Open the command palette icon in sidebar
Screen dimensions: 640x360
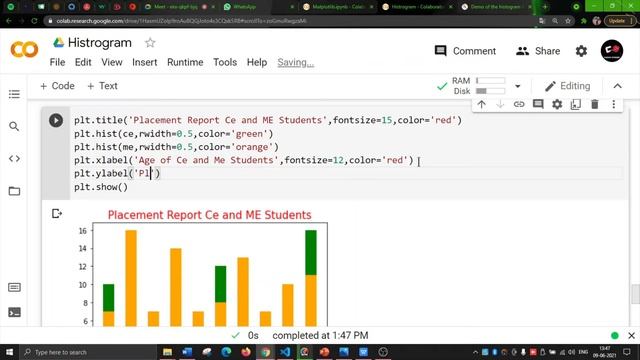tap(14, 287)
